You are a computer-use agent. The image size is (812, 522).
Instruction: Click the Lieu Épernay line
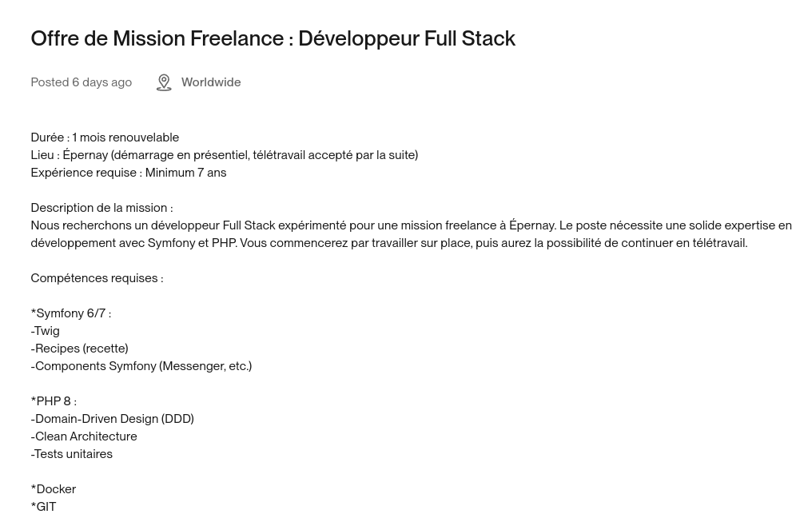pyautogui.click(x=225, y=155)
